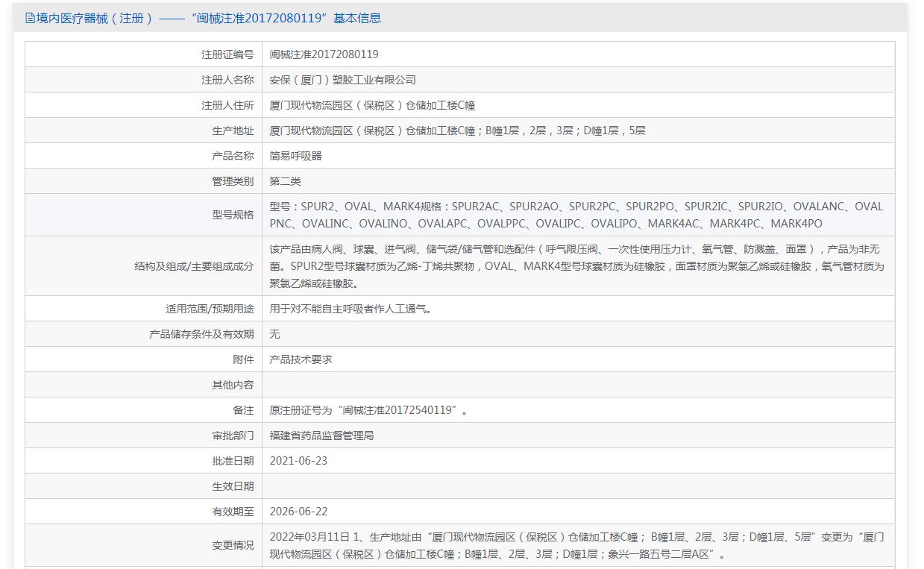The image size is (924, 569).
Task: Click the 注册人住所 address value cell
Action: 578,105
